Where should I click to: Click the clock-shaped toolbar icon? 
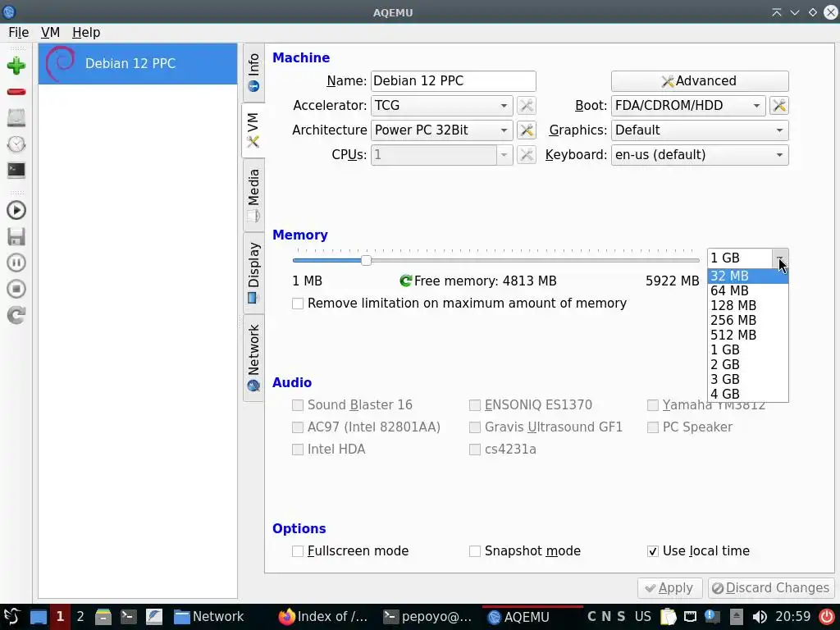click(16, 144)
